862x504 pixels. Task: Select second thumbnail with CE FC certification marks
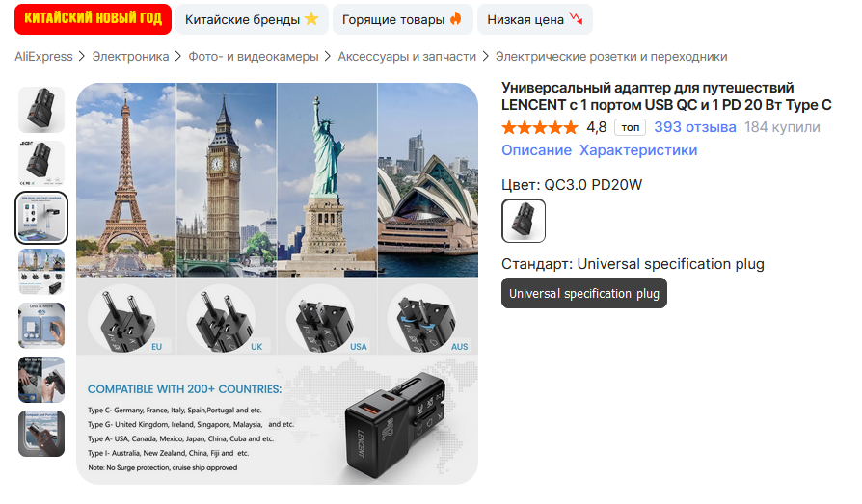tap(41, 163)
